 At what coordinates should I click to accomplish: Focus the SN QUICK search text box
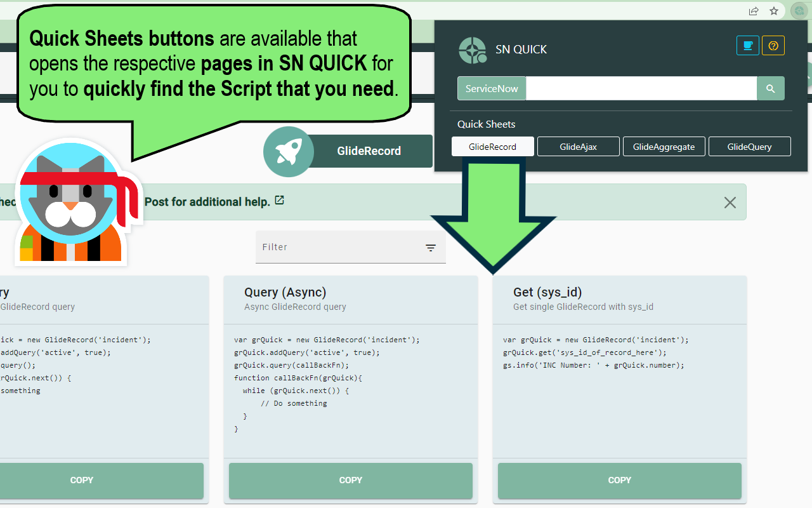pos(641,89)
